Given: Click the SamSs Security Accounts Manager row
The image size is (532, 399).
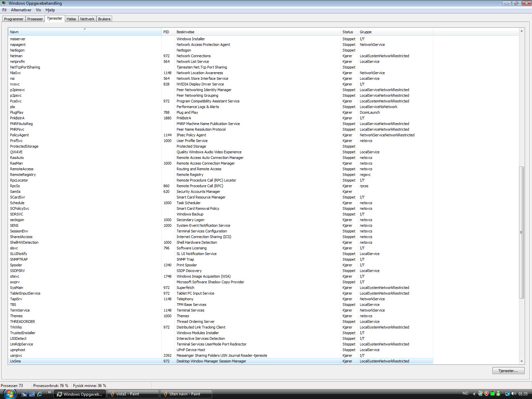Looking at the screenshot, I should (220, 192).
